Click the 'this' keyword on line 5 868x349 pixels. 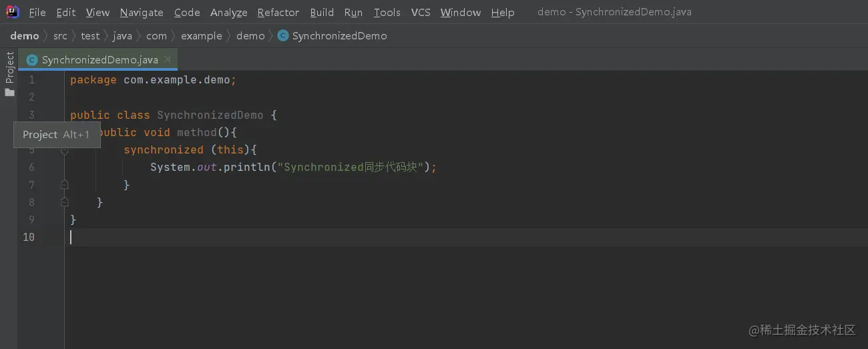coord(230,150)
